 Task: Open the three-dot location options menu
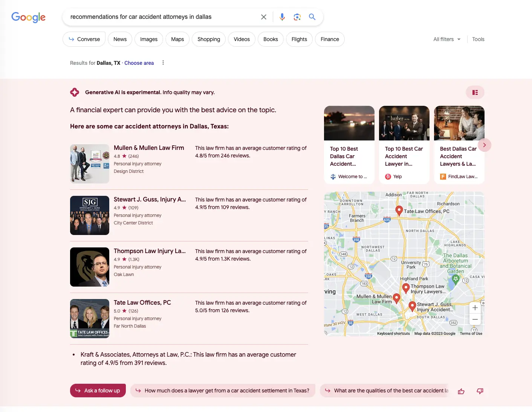pos(163,63)
